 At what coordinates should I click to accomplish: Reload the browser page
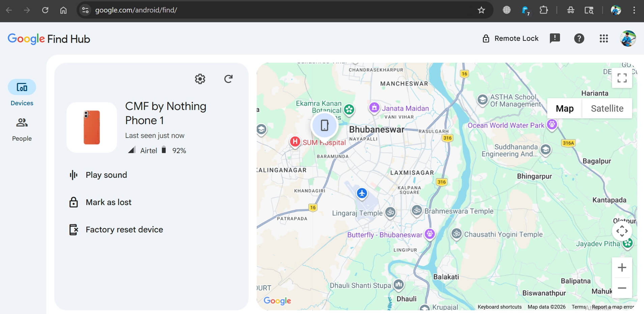(x=45, y=10)
